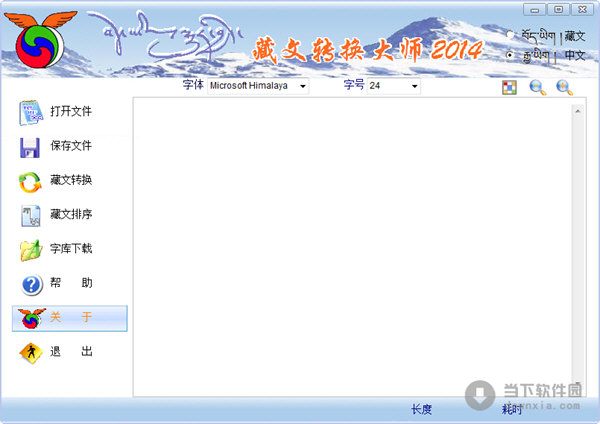Click the Save File floppy disk icon
Image resolution: width=600 pixels, height=424 pixels.
coord(30,147)
